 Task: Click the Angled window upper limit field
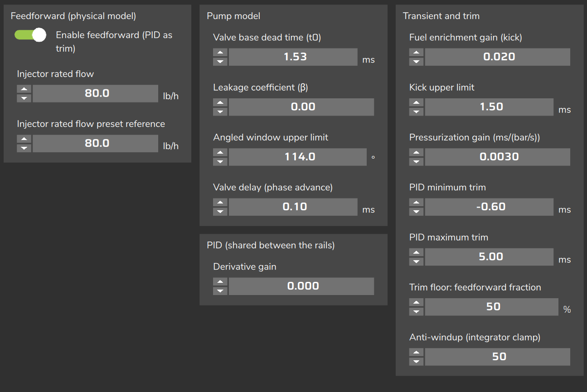coord(298,156)
